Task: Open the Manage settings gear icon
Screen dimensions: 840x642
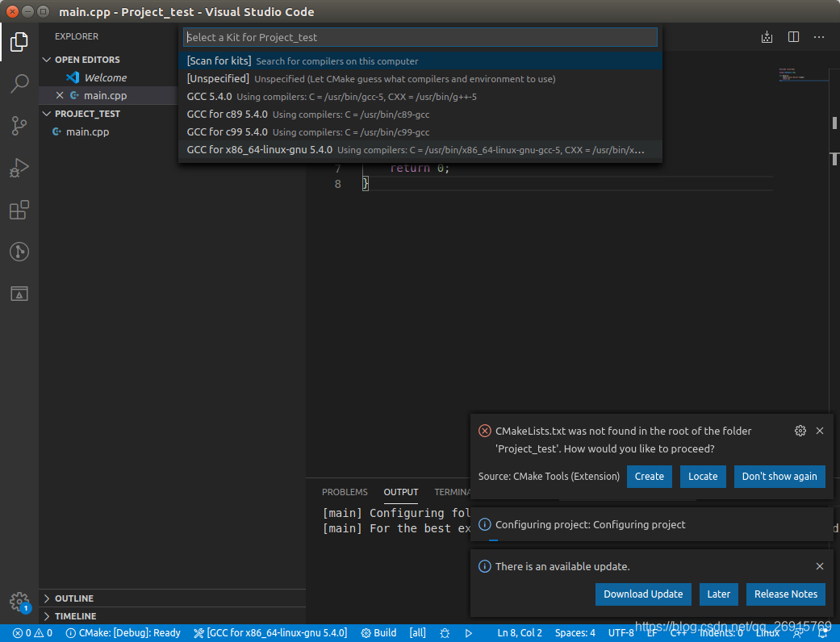Action: [x=19, y=601]
